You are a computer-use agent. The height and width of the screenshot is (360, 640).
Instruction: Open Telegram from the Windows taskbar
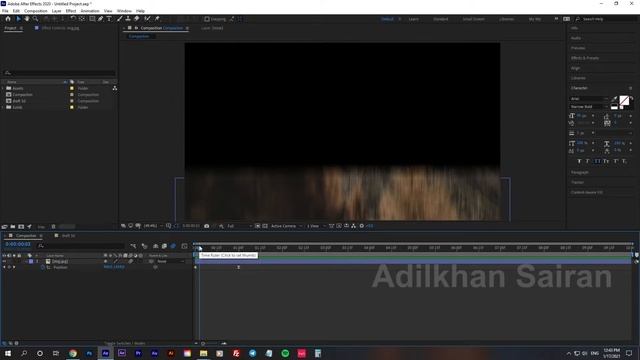pyautogui.click(x=253, y=353)
